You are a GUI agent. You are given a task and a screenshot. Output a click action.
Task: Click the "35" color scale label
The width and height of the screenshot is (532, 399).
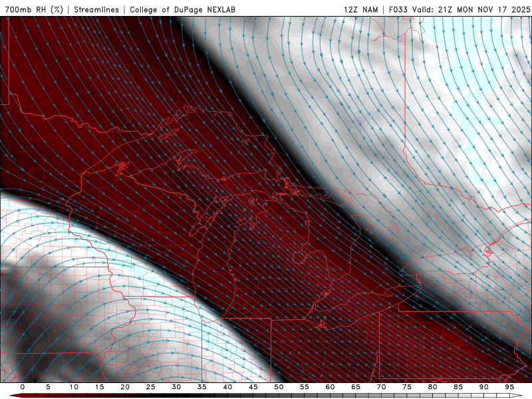pyautogui.click(x=202, y=387)
